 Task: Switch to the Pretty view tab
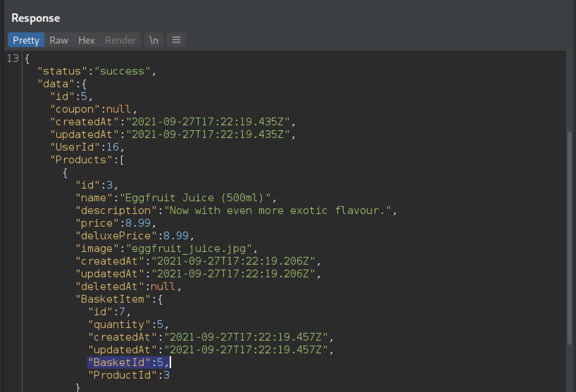[26, 40]
